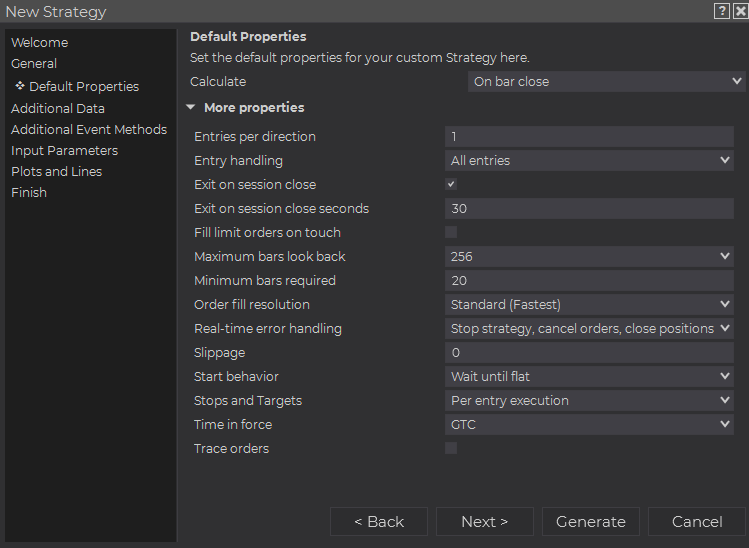The height and width of the screenshot is (548, 749).
Task: Click the Default Properties heading text
Action: tap(248, 37)
